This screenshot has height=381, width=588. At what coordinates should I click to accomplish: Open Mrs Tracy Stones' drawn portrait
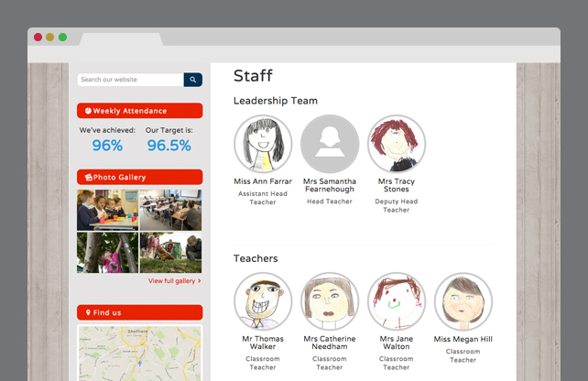coord(397,144)
